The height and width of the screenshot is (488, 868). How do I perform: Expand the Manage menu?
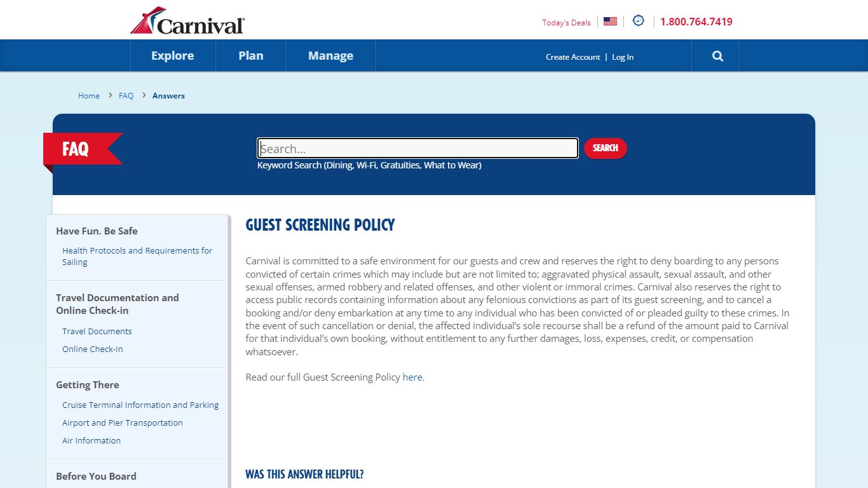click(330, 56)
